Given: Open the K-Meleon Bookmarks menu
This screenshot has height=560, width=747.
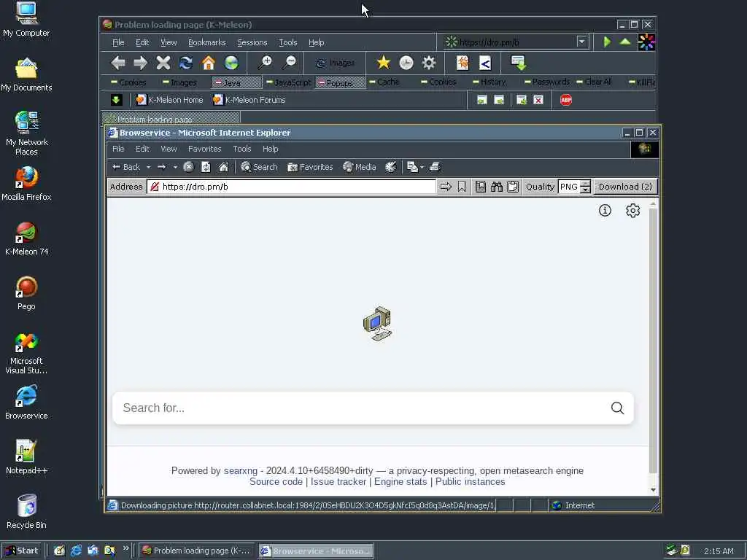Looking at the screenshot, I should (x=206, y=42).
